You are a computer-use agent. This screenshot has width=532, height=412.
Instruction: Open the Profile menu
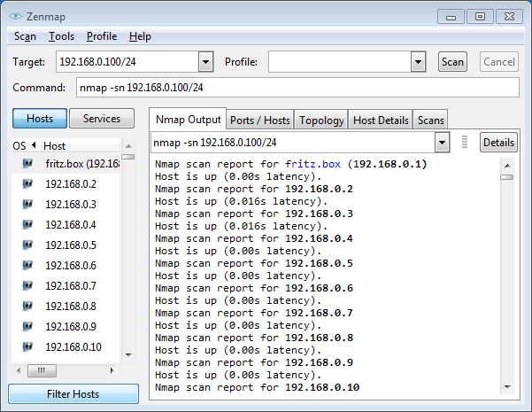(x=102, y=36)
